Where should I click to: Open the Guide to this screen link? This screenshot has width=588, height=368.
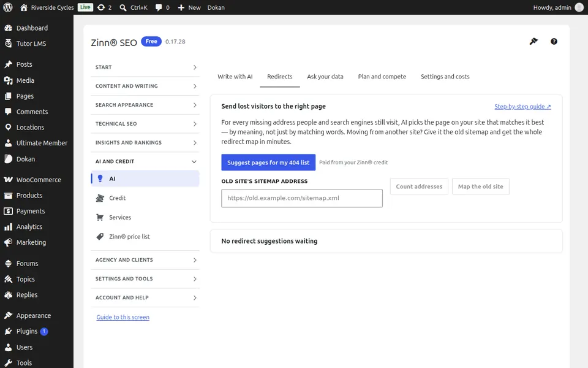click(123, 317)
